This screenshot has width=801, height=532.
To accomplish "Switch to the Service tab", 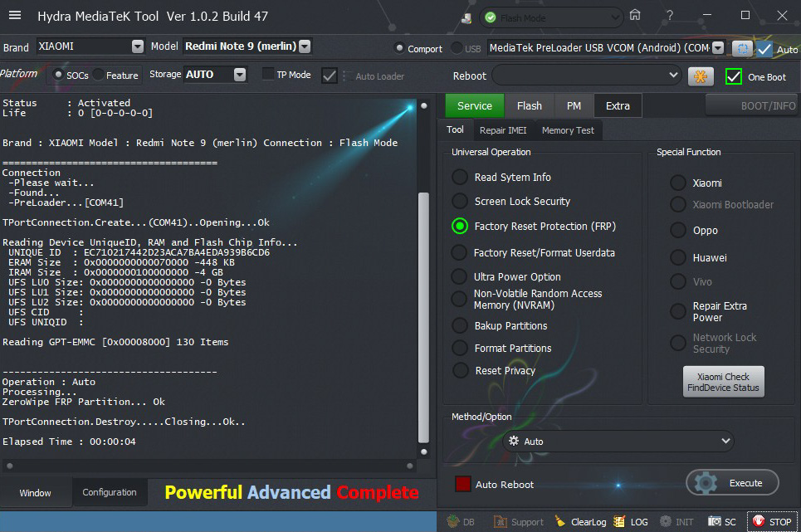I will click(x=475, y=105).
